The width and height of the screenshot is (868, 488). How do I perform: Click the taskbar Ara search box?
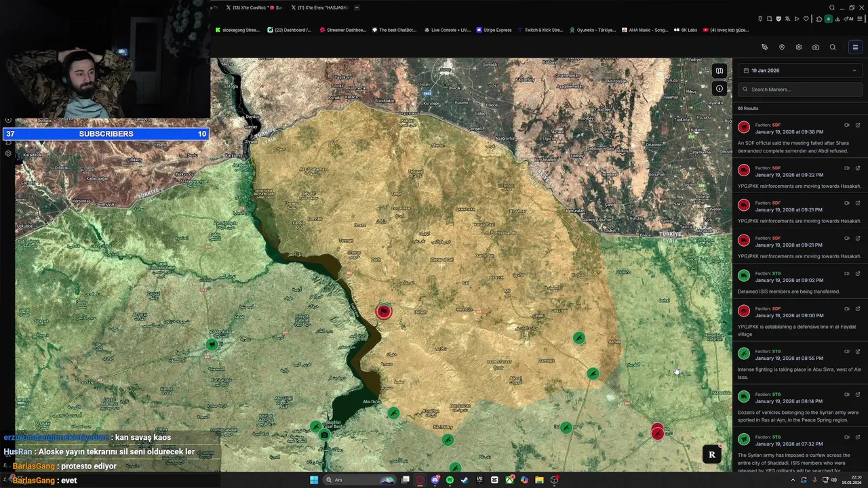(x=359, y=480)
